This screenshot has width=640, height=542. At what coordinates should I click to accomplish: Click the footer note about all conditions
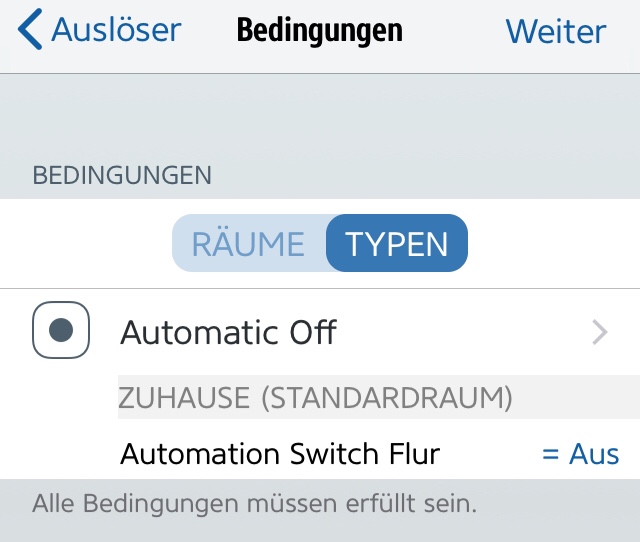click(254, 502)
